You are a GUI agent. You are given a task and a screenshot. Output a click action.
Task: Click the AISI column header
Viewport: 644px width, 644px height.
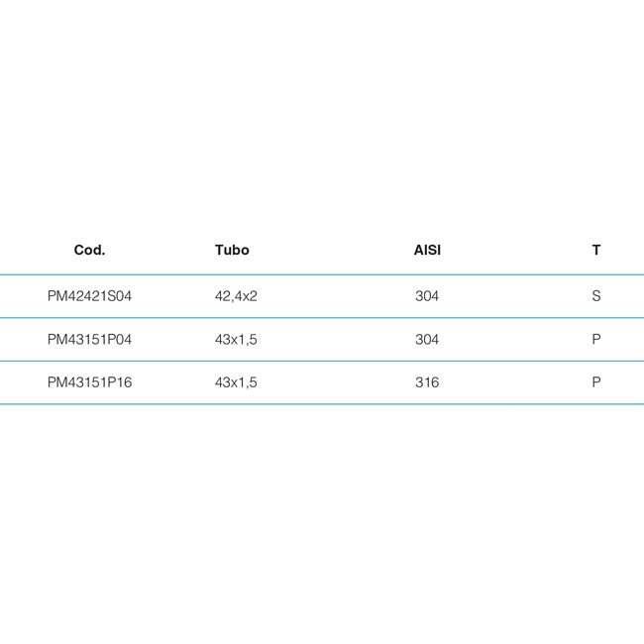[x=427, y=250]
